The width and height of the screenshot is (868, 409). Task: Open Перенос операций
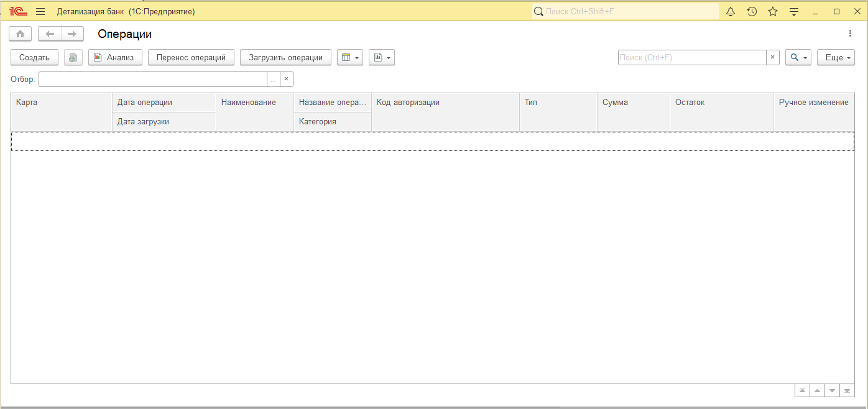pyautogui.click(x=191, y=57)
